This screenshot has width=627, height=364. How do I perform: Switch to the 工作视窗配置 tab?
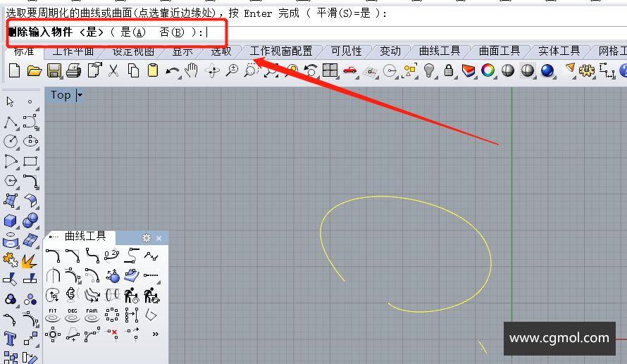pyautogui.click(x=280, y=51)
